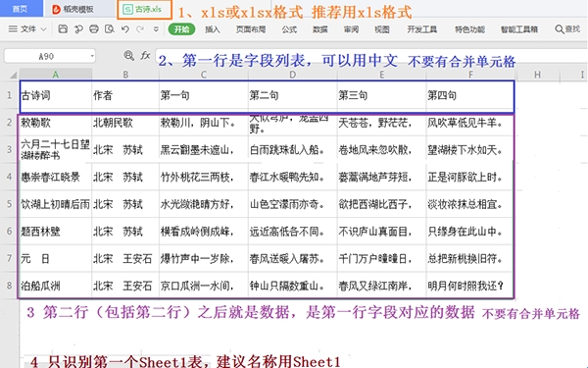Click the Print icon
This screenshot has width=588, height=368.
(94, 28)
